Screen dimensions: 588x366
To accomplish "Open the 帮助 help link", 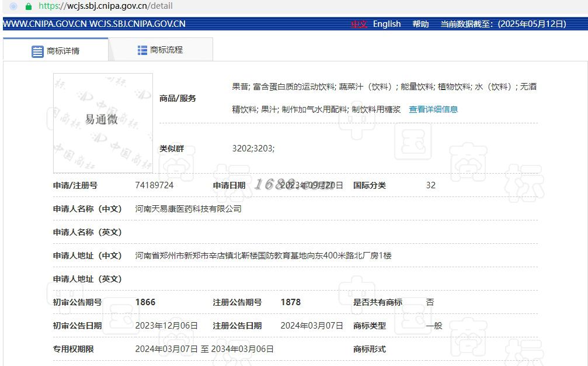I will 420,24.
